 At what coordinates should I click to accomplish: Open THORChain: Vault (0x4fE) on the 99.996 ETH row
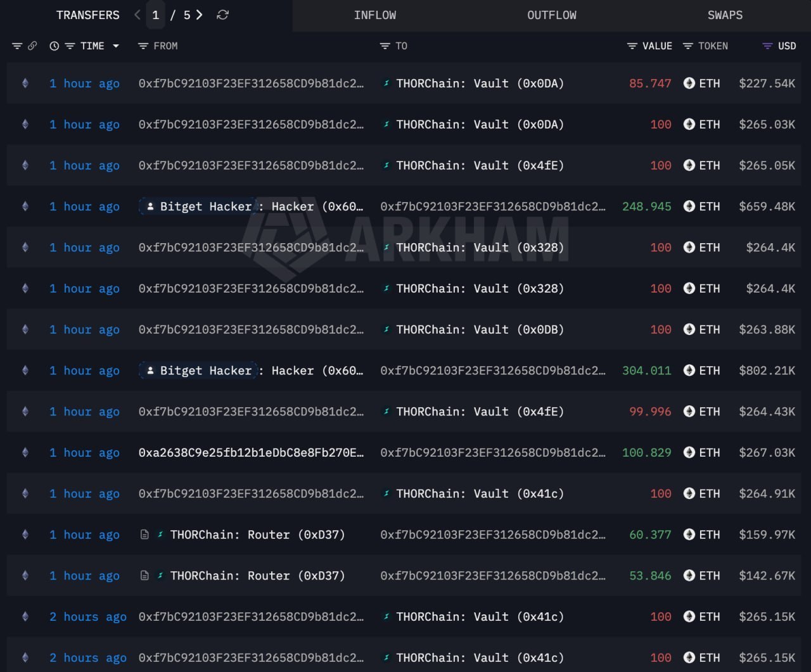click(x=480, y=412)
